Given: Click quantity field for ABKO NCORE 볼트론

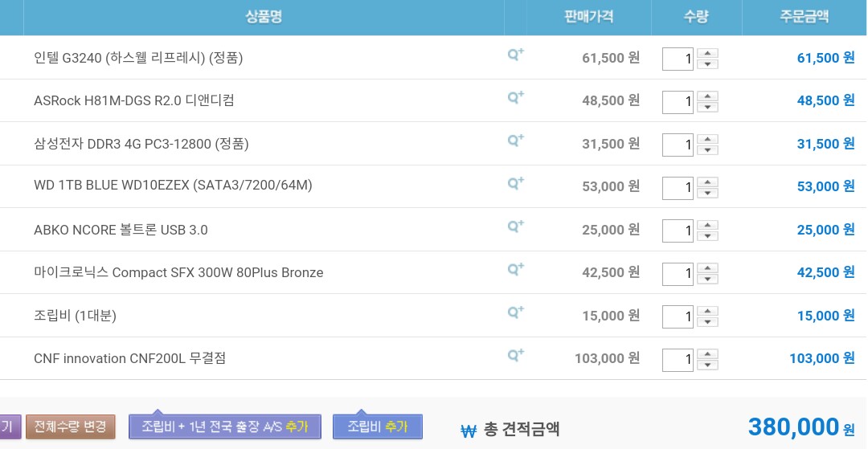Looking at the screenshot, I should [x=678, y=231].
